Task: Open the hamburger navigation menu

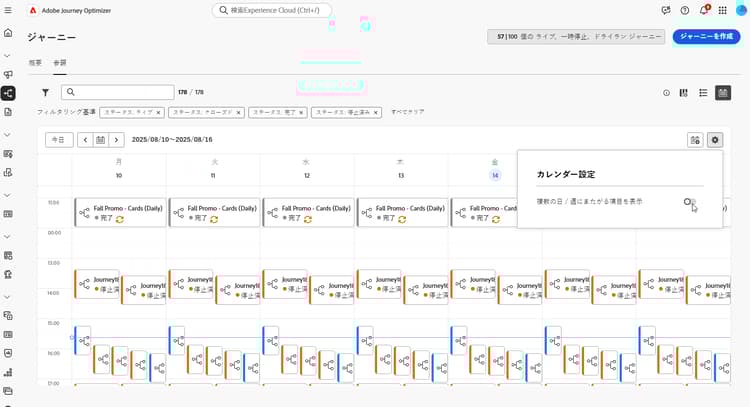Action: pyautogui.click(x=8, y=10)
